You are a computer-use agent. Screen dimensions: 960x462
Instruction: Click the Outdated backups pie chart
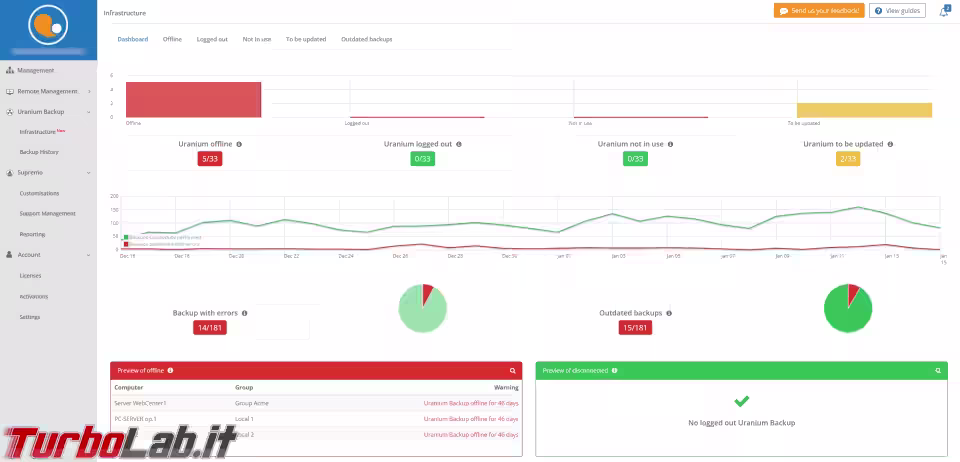tap(848, 308)
